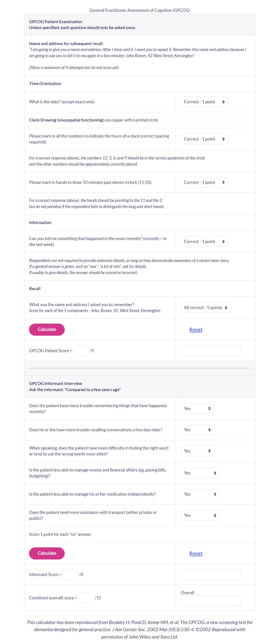The width and height of the screenshot is (278, 644).
Task: Expand the recalling conversations answer dropdown
Action: [197, 430]
